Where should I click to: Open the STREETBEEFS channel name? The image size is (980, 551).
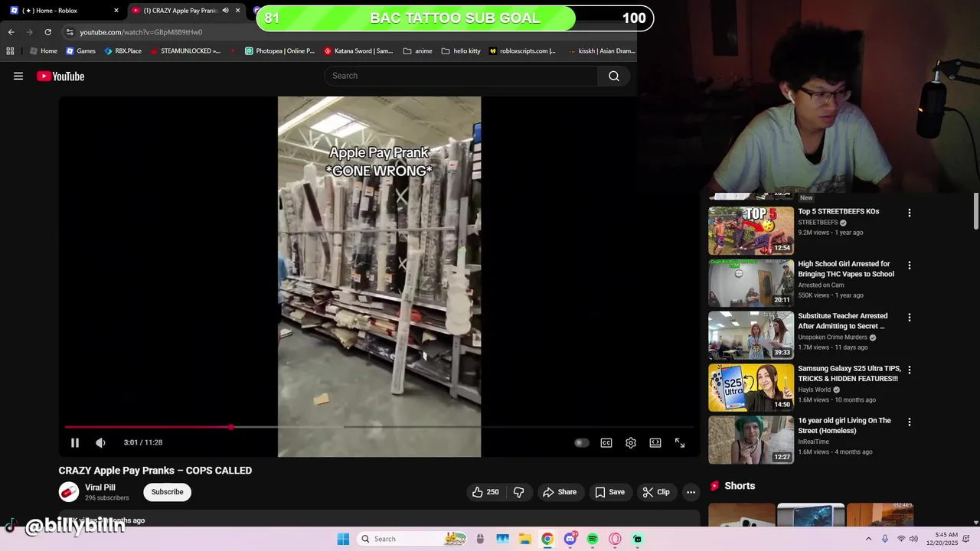(x=818, y=223)
